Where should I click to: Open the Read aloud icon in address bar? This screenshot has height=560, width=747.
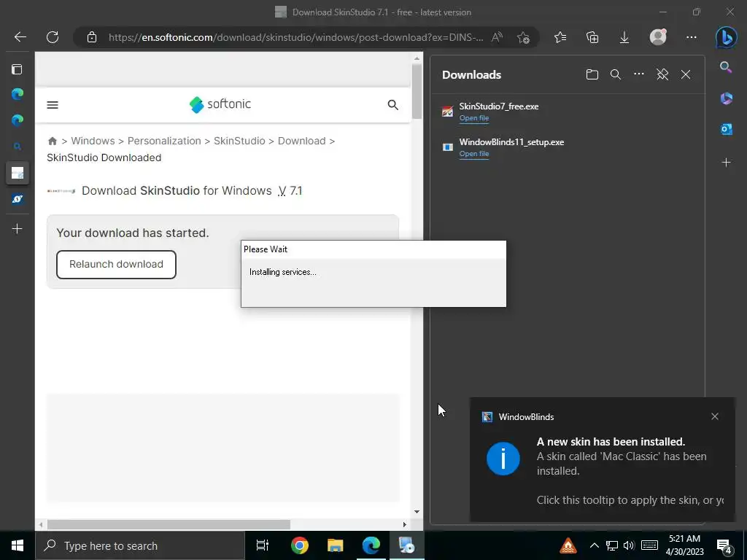coord(497,37)
